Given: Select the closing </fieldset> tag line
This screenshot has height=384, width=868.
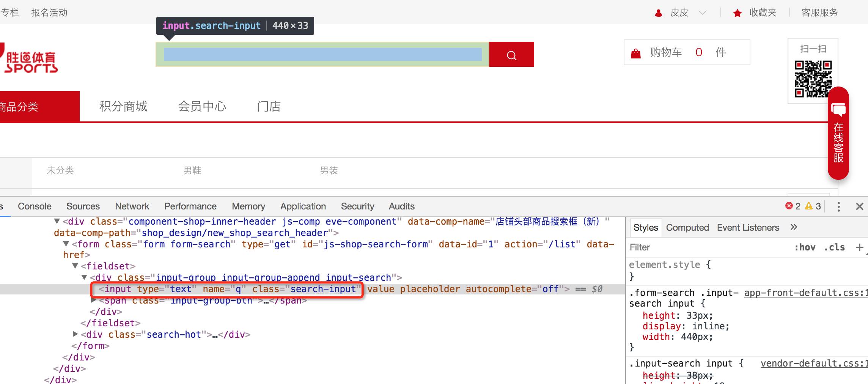Looking at the screenshot, I should [x=110, y=323].
